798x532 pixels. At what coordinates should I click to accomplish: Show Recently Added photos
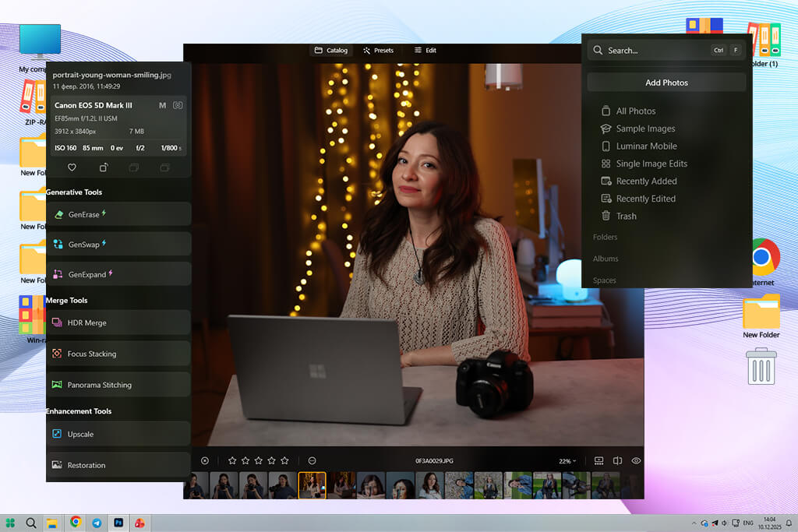coord(639,181)
